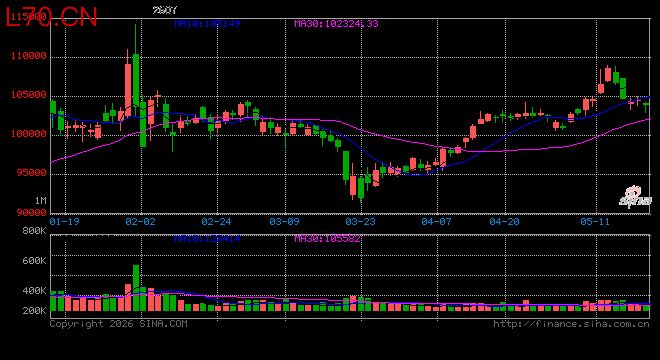Click the Copyright 2026 SINA.COM text
This screenshot has height=360, width=660.
click(x=119, y=324)
